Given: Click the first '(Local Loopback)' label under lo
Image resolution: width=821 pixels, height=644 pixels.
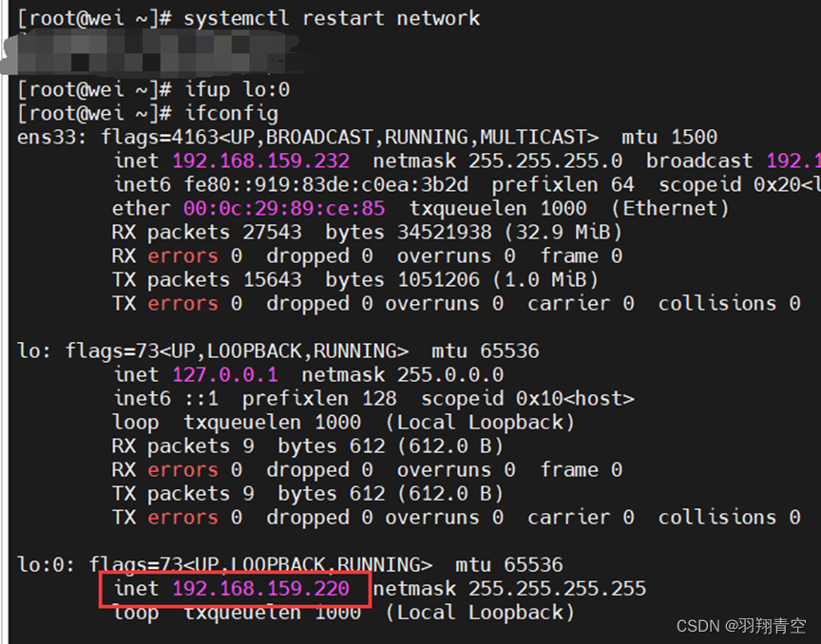Looking at the screenshot, I should click(480, 423).
